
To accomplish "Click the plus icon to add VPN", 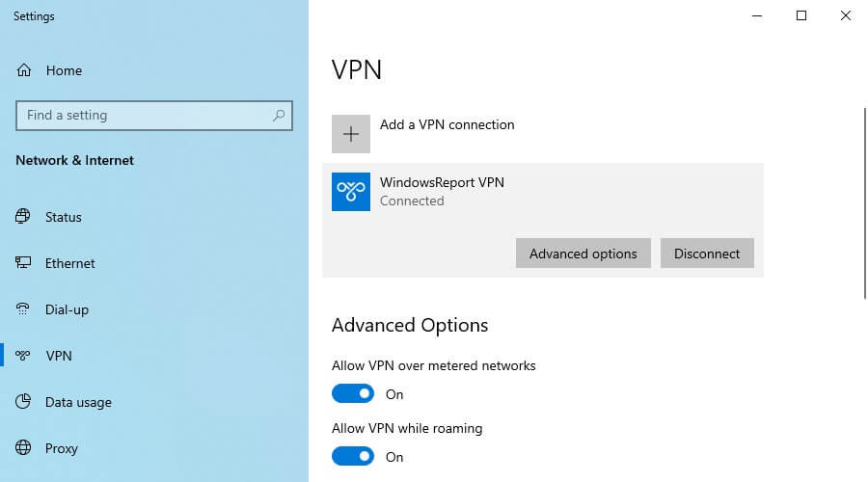I will [351, 134].
